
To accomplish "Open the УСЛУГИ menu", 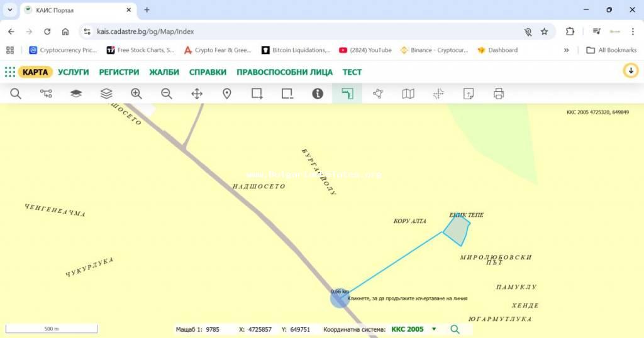I will click(74, 72).
